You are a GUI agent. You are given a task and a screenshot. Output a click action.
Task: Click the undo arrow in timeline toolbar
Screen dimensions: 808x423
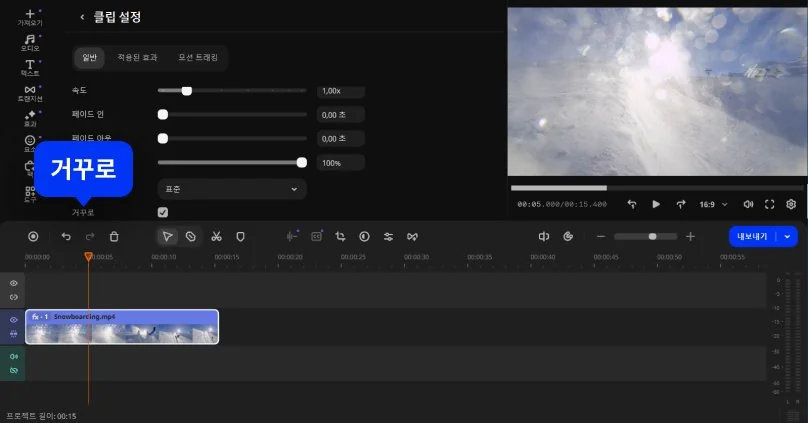(66, 236)
